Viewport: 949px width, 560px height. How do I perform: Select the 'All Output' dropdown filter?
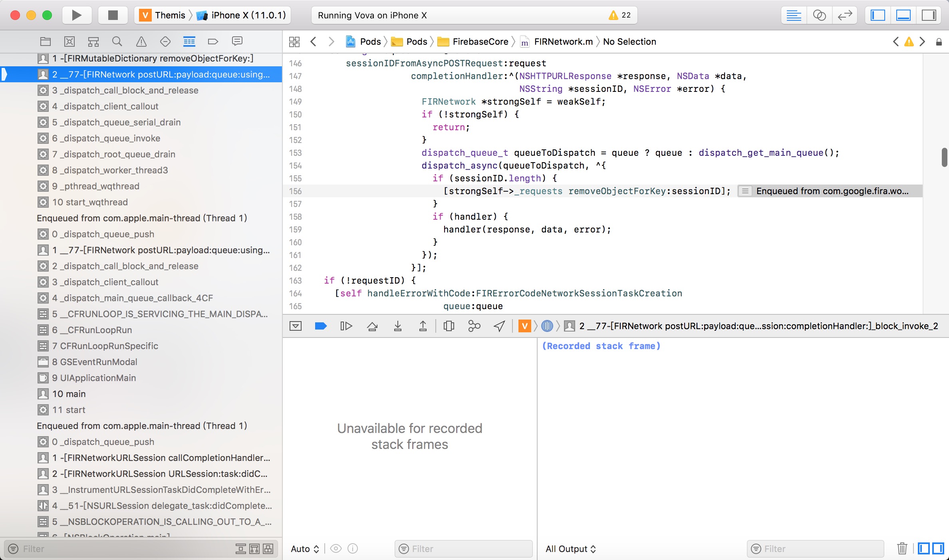pyautogui.click(x=570, y=548)
